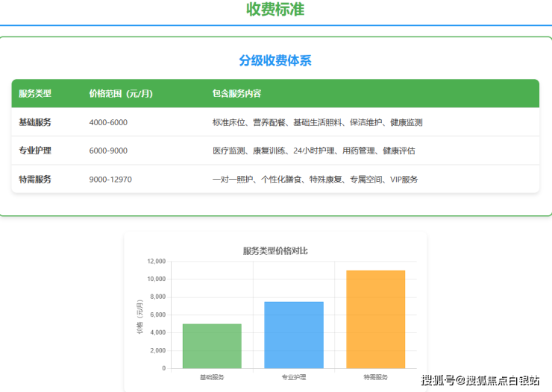Click the green bar in the chart
The width and height of the screenshot is (552, 392).
coord(212,346)
